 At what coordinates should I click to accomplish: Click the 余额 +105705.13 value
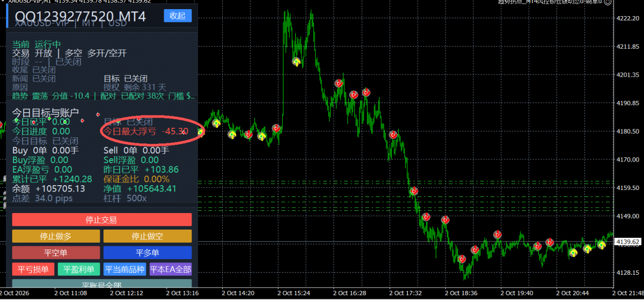(x=49, y=189)
